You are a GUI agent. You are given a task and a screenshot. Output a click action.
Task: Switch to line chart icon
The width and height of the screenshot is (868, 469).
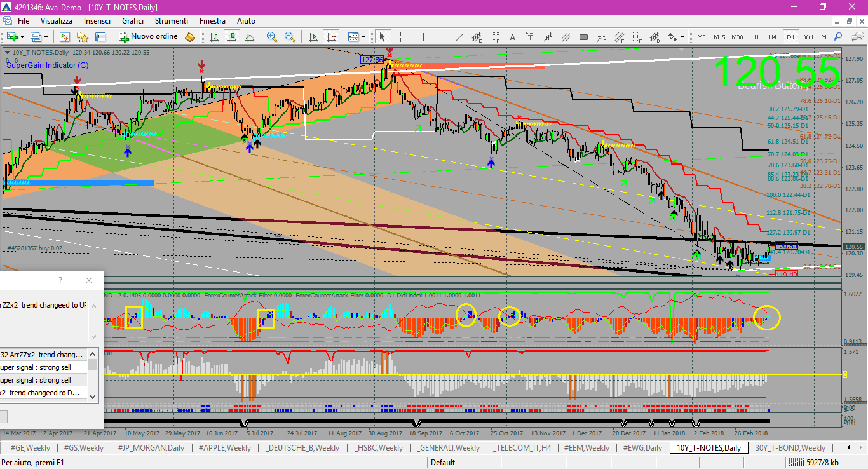tap(250, 37)
